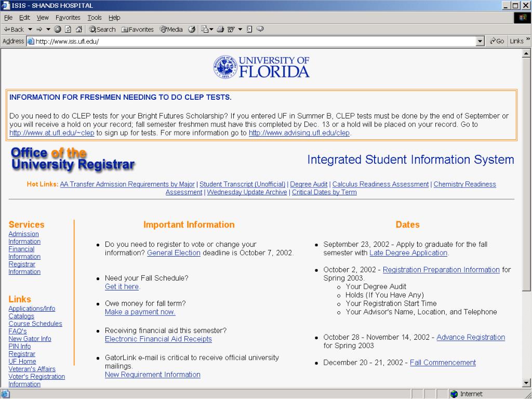
Task: Open the View menu
Action: click(43, 18)
